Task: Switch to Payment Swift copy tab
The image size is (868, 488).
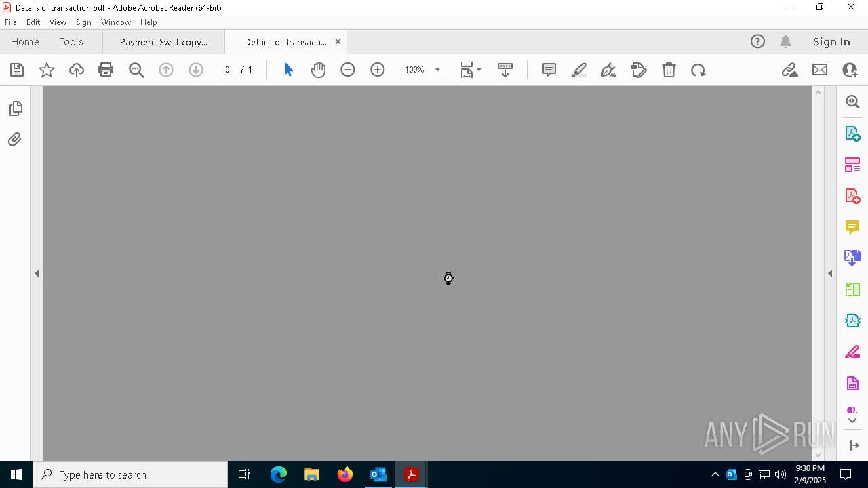Action: 163,42
